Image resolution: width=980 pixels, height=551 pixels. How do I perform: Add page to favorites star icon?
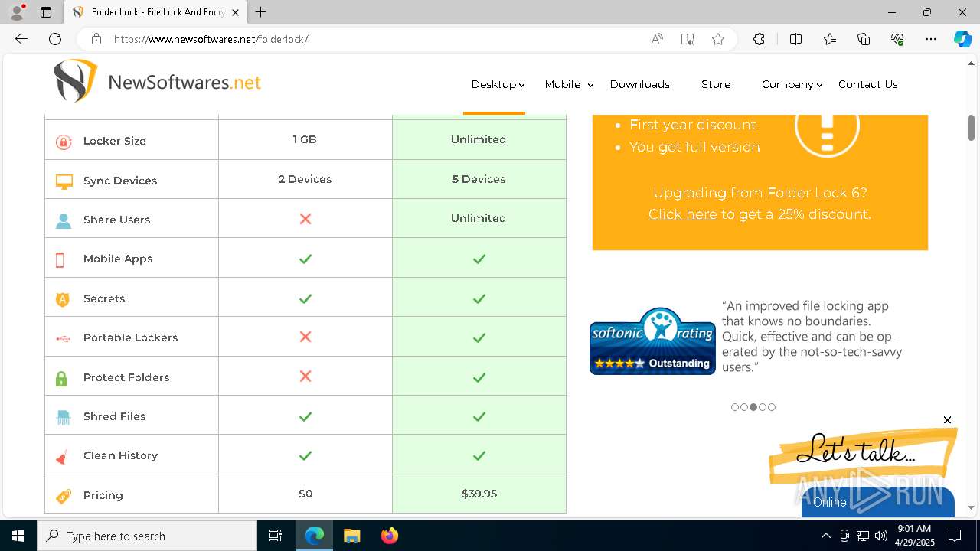[718, 39]
